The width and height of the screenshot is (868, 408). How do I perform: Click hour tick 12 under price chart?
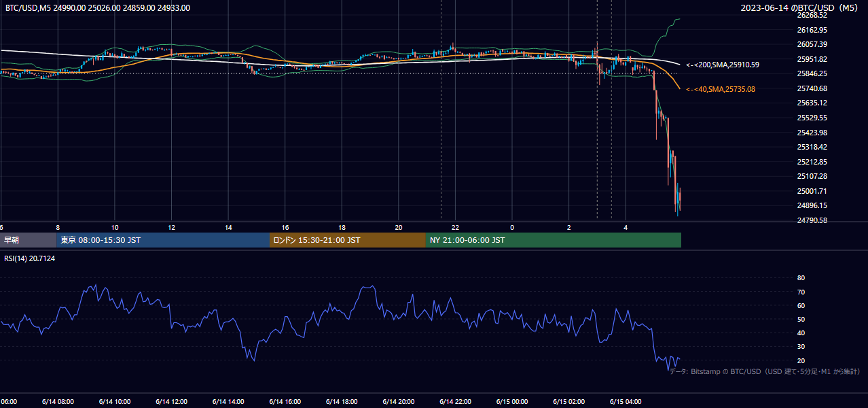171,228
